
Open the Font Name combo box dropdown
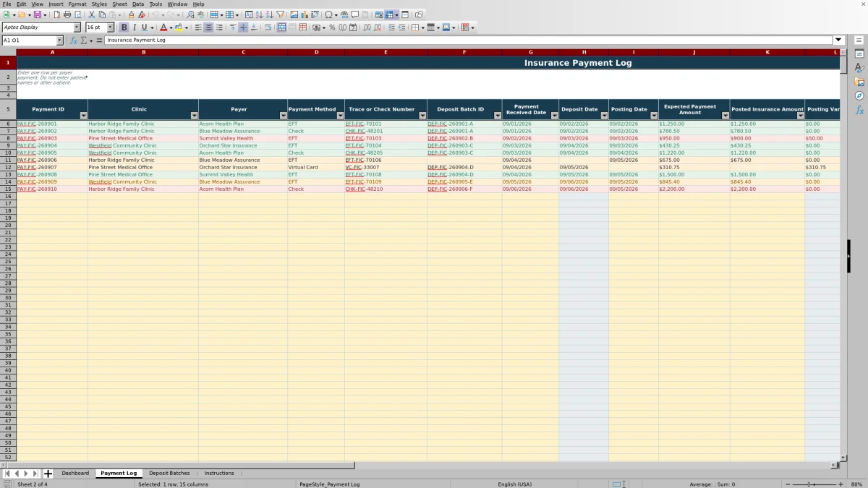pyautogui.click(x=77, y=27)
